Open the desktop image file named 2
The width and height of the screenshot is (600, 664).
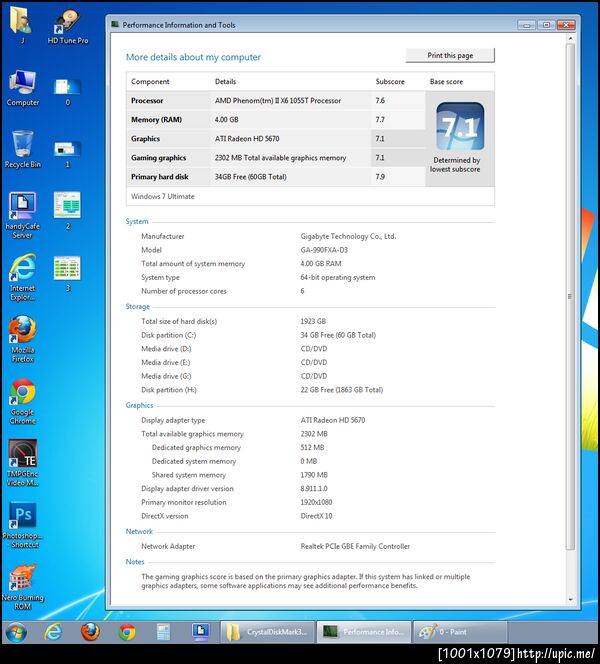(67, 211)
